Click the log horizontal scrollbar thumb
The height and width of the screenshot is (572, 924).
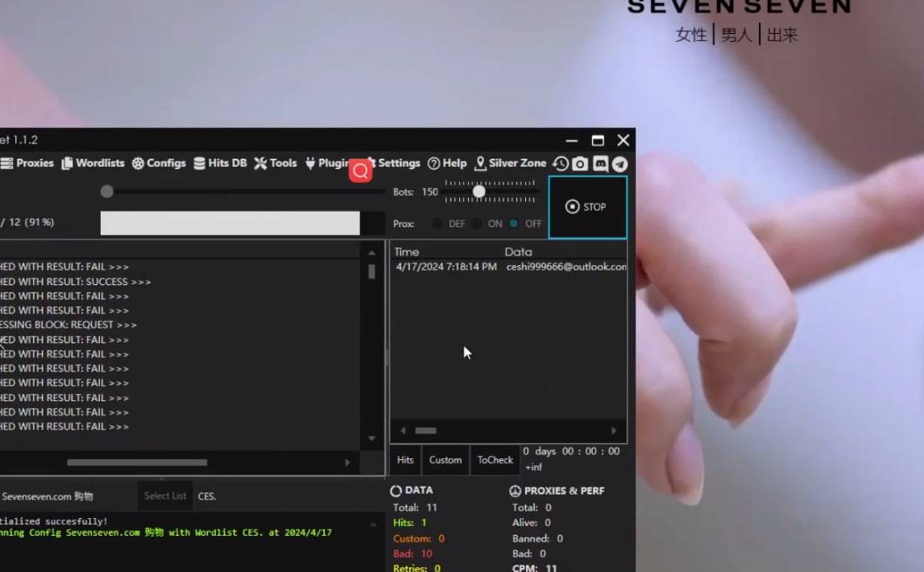[x=137, y=463]
